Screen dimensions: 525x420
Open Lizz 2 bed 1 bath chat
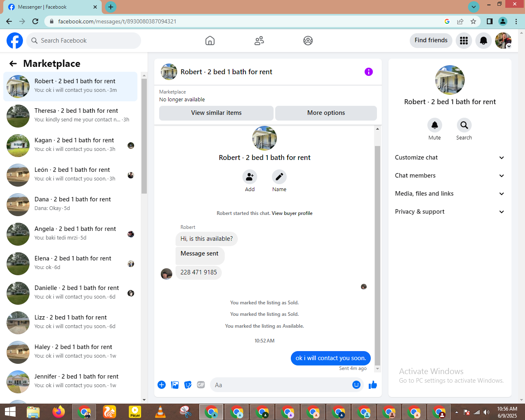[x=71, y=323]
